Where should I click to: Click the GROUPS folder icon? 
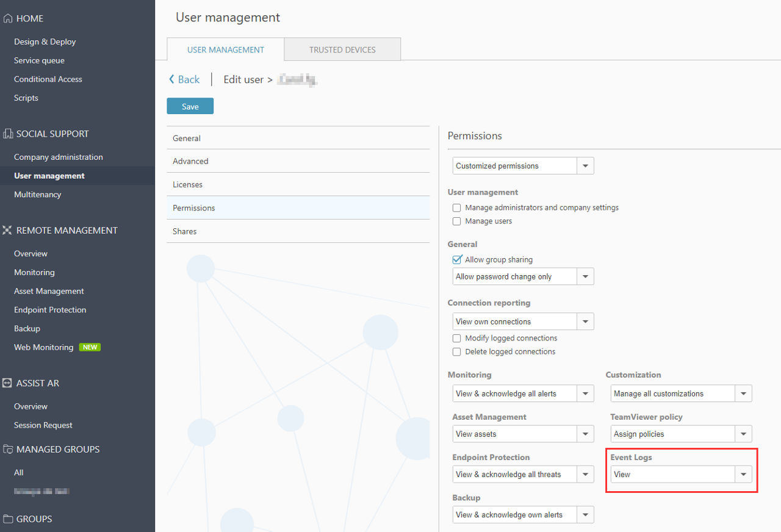8,519
